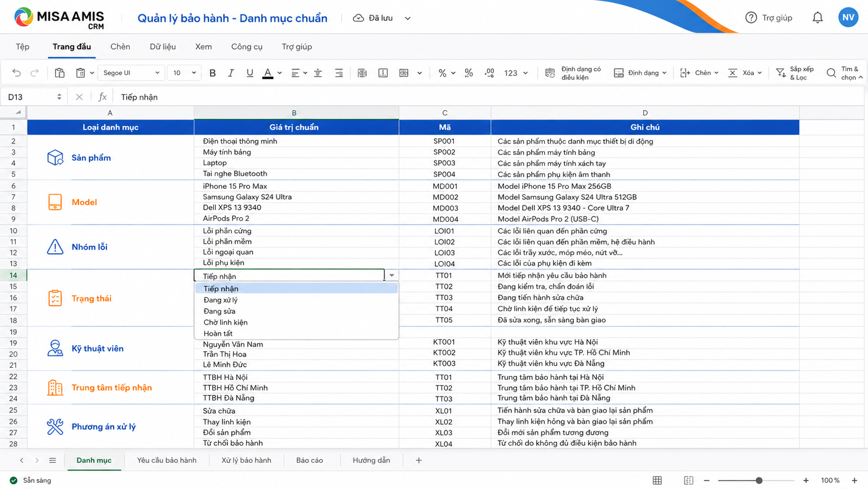The height and width of the screenshot is (489, 868).
Task: Right align the cell text
Action: pos(338,73)
